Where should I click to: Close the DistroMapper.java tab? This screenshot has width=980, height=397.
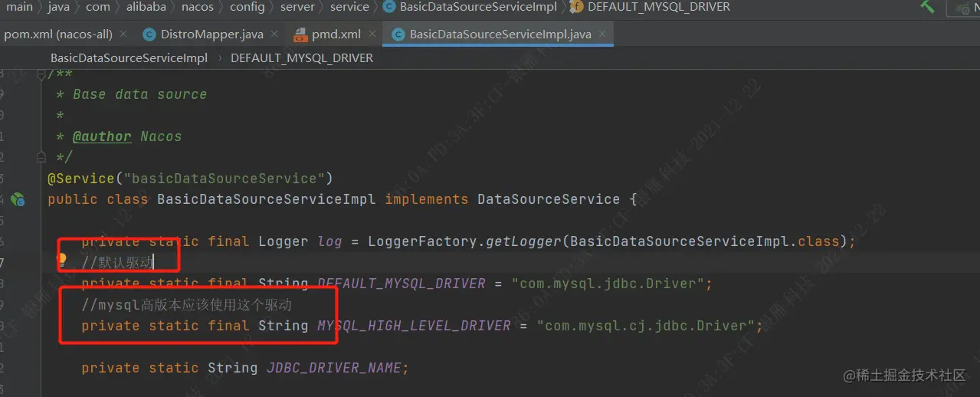(x=275, y=34)
